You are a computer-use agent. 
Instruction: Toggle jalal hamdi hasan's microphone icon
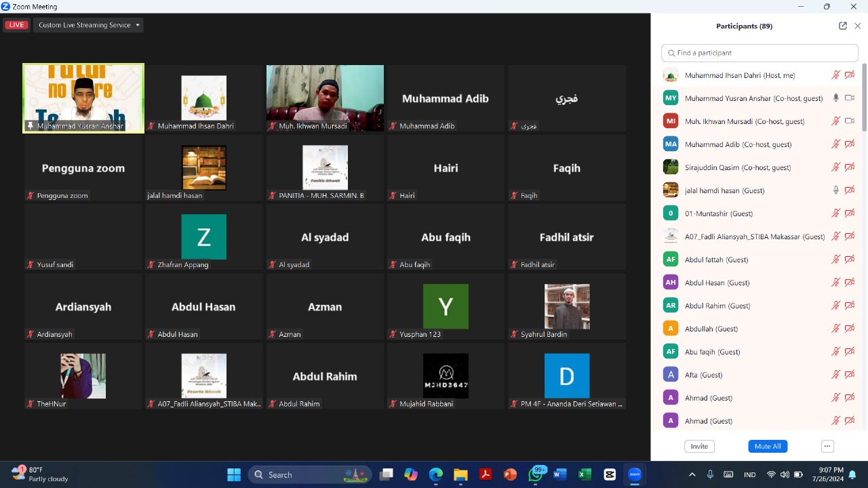coord(836,190)
